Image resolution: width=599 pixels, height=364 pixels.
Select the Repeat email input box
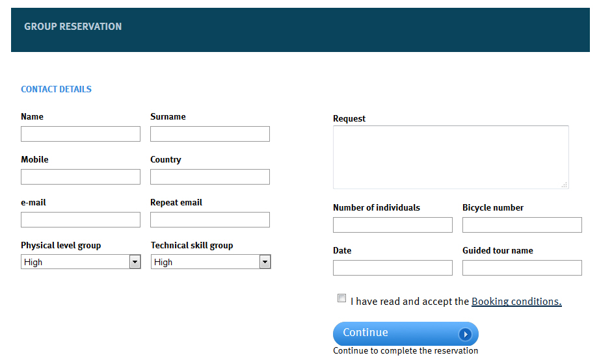pos(210,220)
